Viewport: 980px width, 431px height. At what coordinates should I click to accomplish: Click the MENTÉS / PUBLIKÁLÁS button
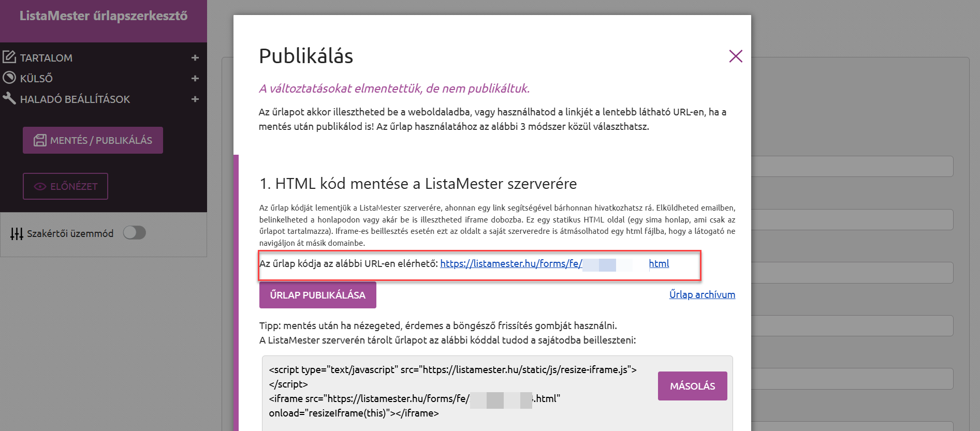coord(93,140)
